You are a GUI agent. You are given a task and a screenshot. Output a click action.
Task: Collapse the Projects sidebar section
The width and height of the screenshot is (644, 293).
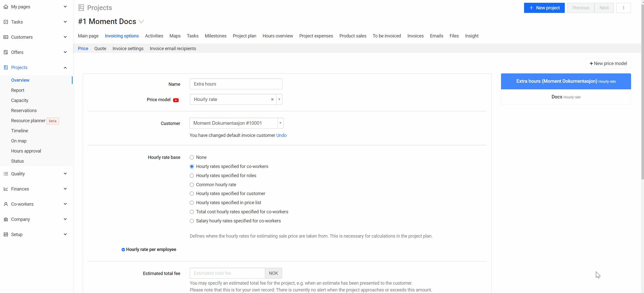click(x=65, y=68)
